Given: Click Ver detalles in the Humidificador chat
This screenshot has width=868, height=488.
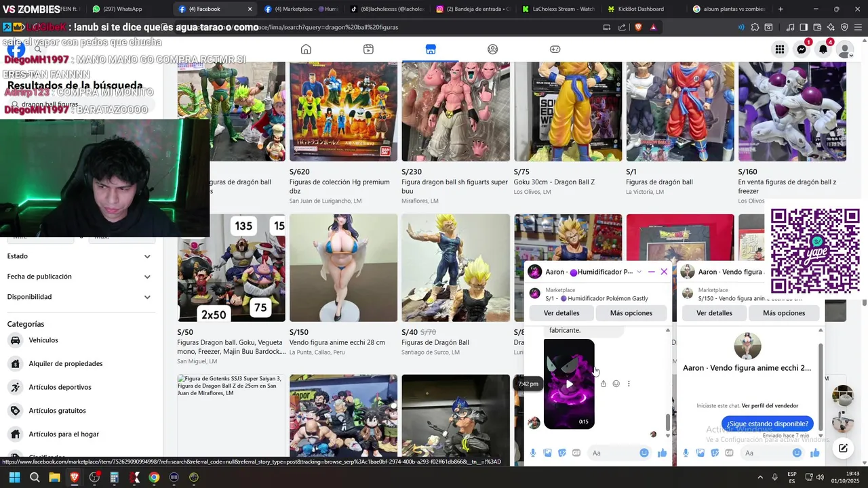Looking at the screenshot, I should 561,313.
